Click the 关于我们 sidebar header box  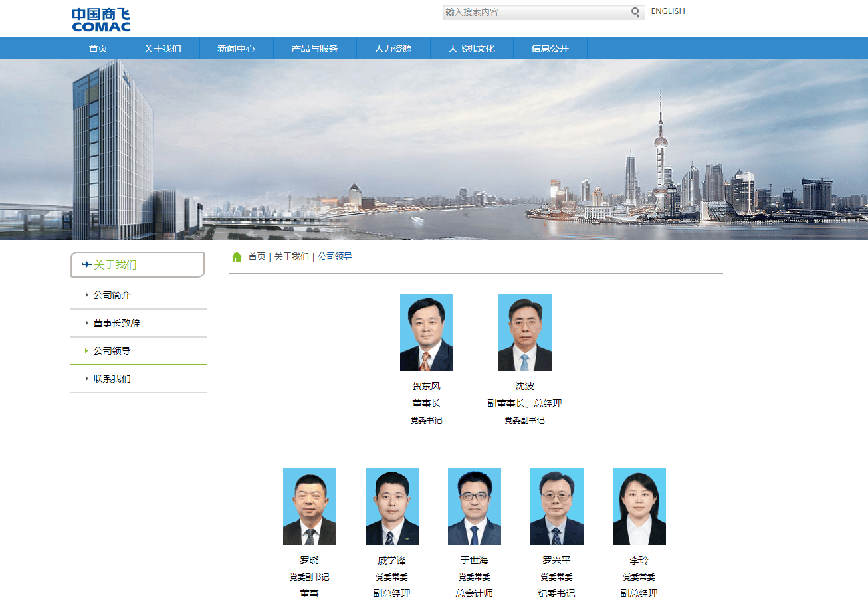pos(138,264)
